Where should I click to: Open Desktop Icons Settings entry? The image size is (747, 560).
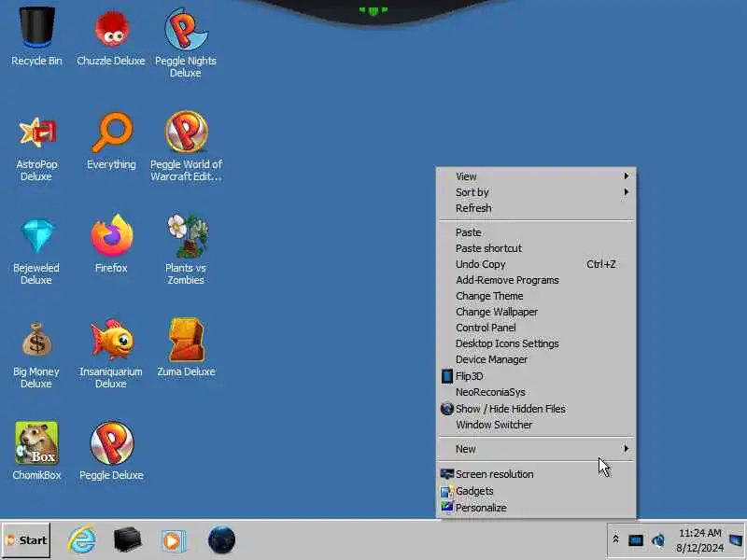pos(536,343)
